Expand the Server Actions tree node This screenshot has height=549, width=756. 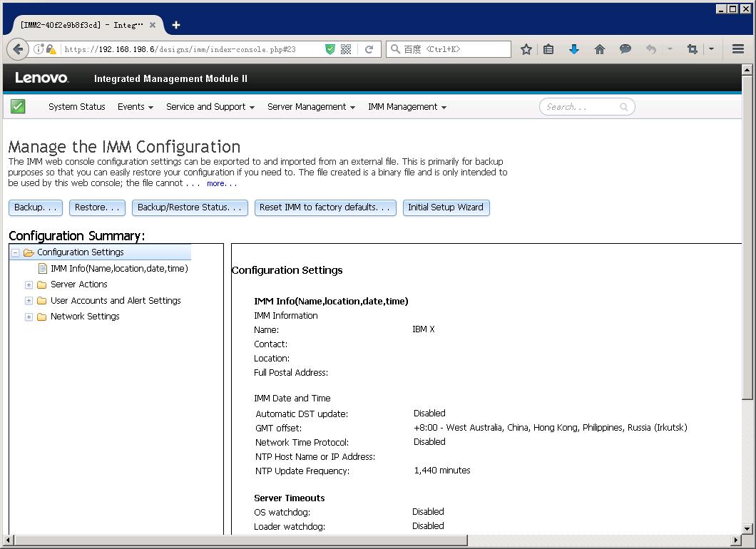[x=29, y=284]
